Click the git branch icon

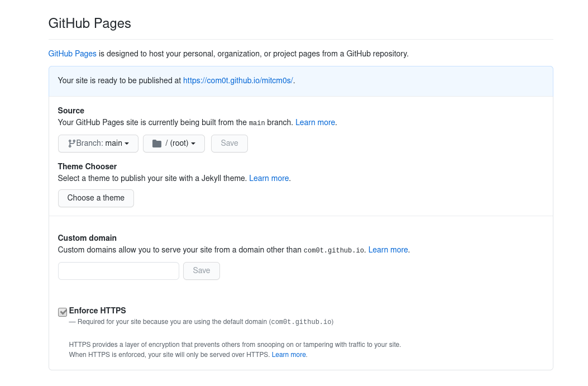tap(71, 144)
